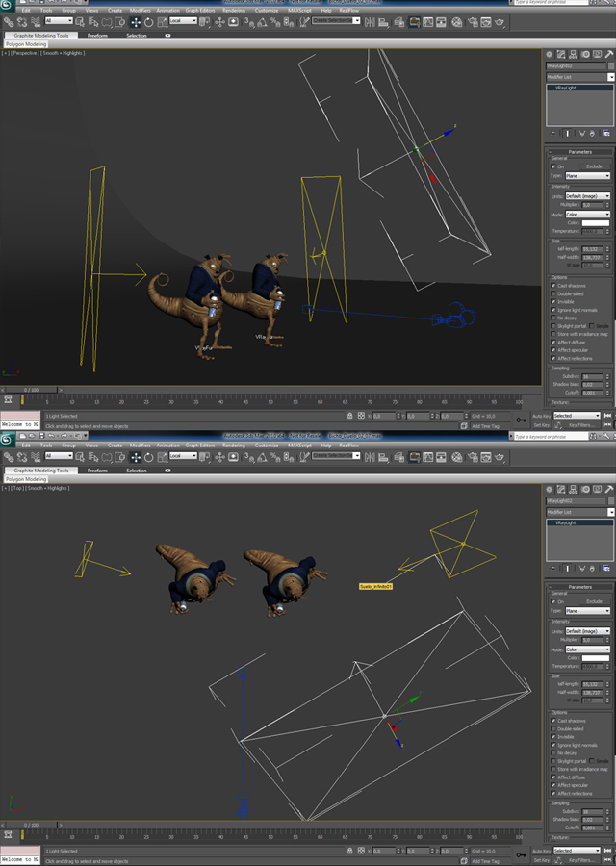
Task: Click the Mirror tool in the upper window toolbar
Action: point(370,23)
